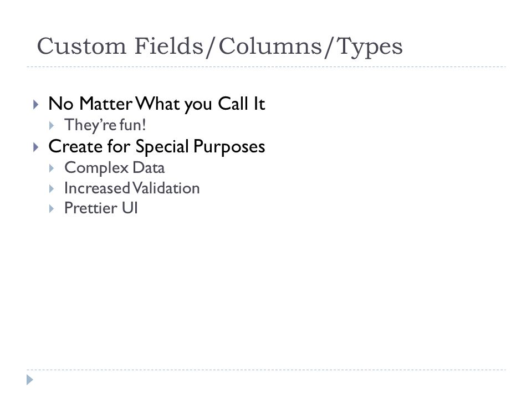Click the dashed line under the title
Viewport: 532px width, 399px height.
pos(266,67)
